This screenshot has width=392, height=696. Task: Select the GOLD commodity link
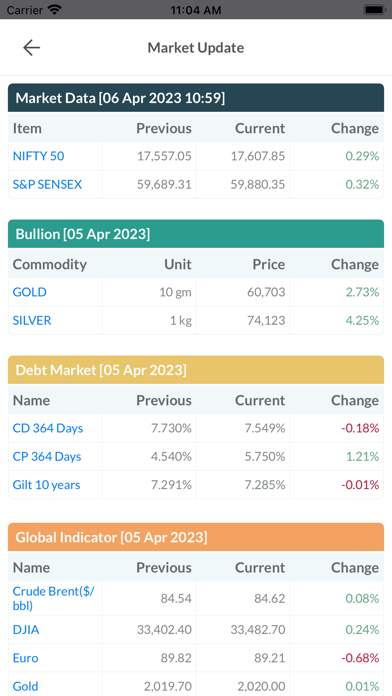coord(29,292)
